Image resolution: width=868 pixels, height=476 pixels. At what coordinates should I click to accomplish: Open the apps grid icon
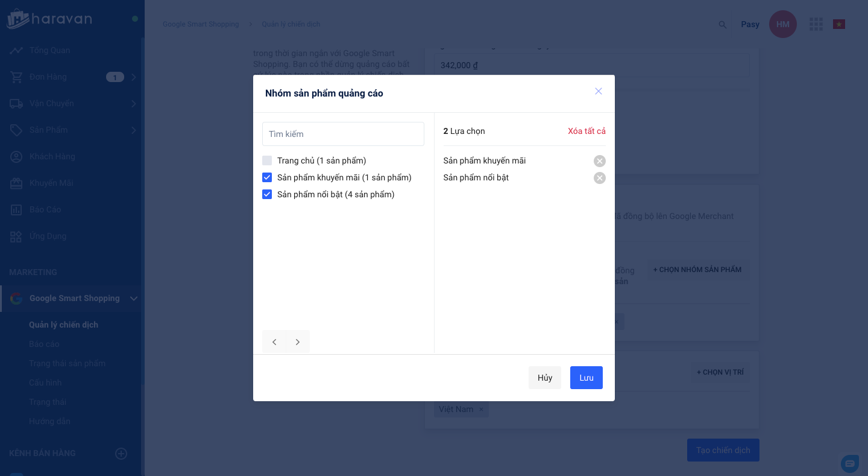(816, 24)
